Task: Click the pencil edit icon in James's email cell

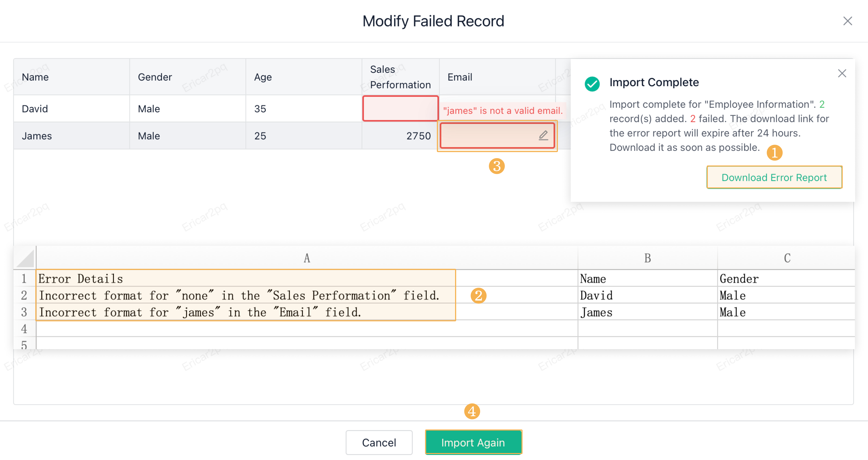Action: (543, 135)
